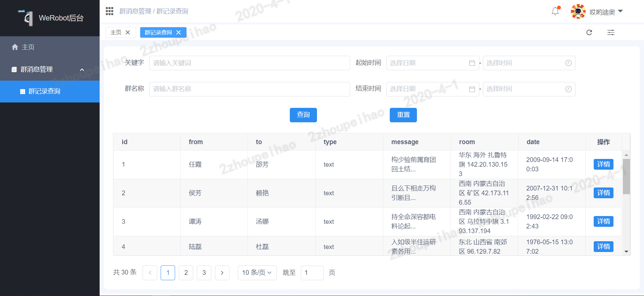Click the jump-to page number field
644x296 pixels.
312,273
